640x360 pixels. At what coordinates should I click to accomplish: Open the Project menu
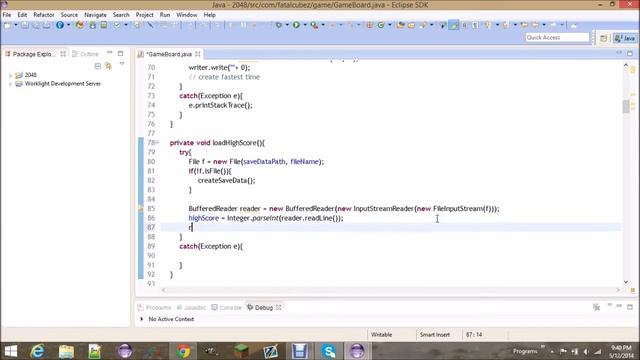(x=144, y=15)
